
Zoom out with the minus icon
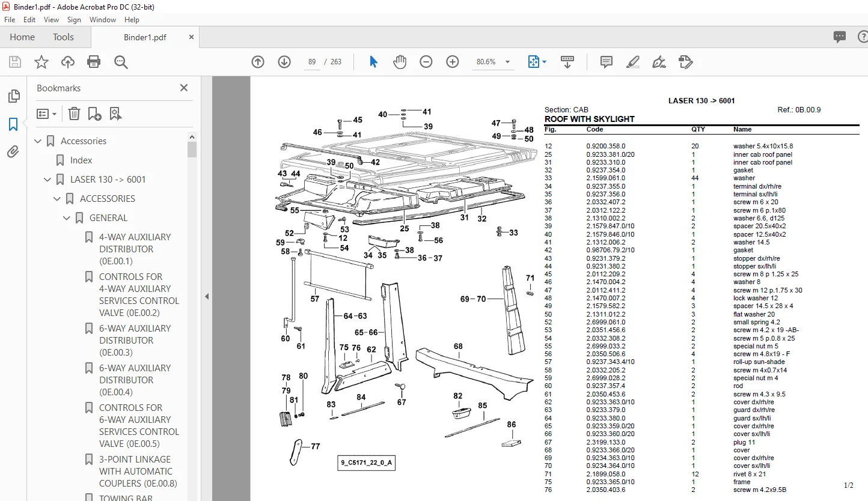pos(426,62)
